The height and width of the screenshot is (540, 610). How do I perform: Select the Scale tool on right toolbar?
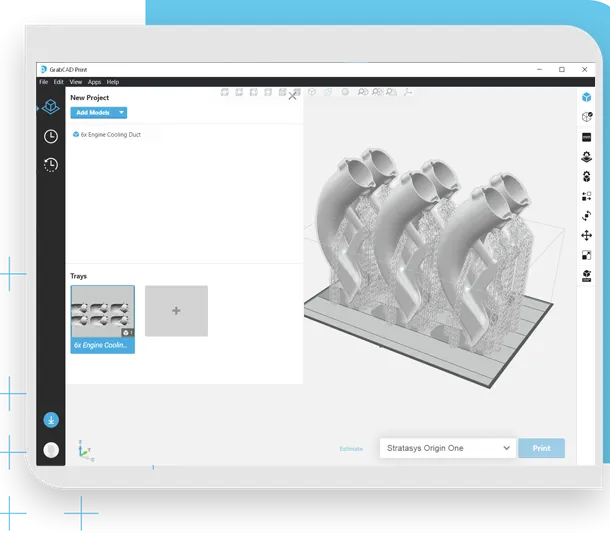tap(587, 255)
